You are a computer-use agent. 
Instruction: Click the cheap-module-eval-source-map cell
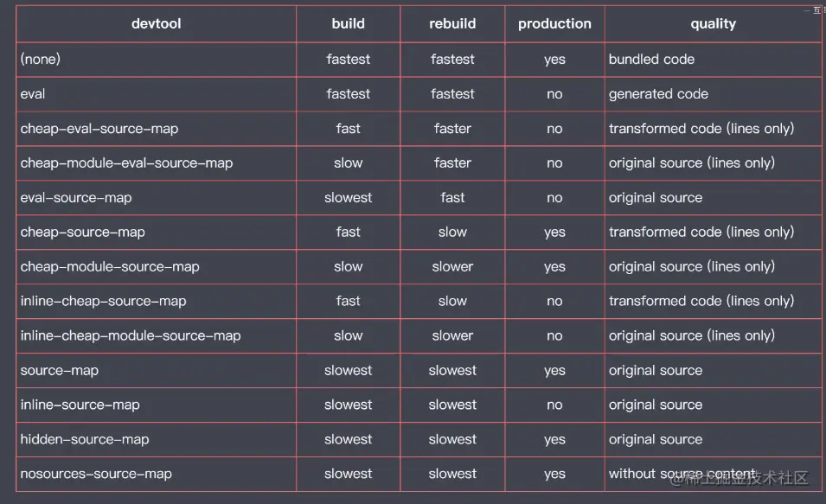156,163
